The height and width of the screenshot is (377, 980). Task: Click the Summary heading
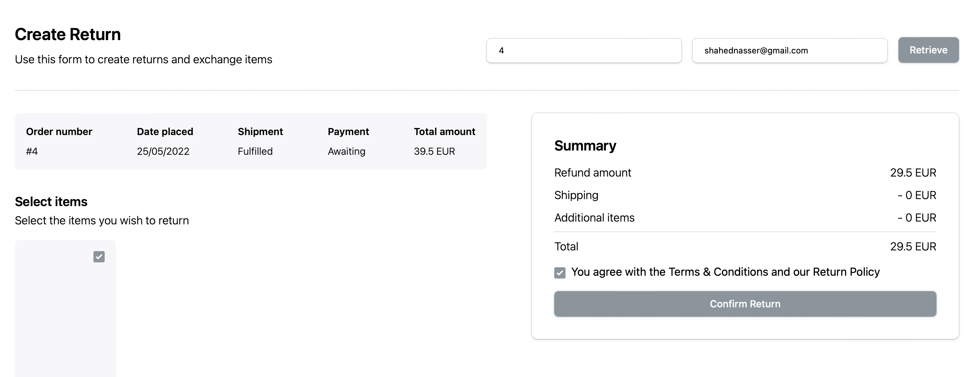click(x=585, y=146)
